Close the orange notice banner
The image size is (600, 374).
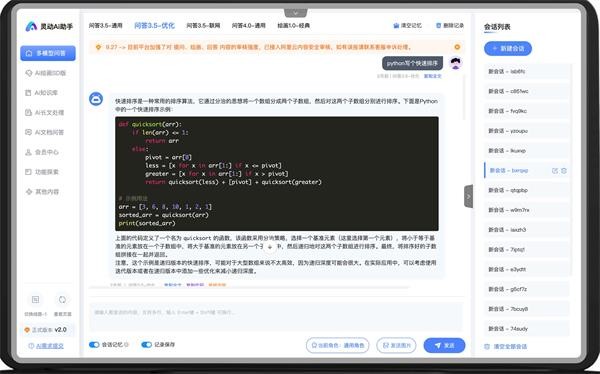pos(457,47)
